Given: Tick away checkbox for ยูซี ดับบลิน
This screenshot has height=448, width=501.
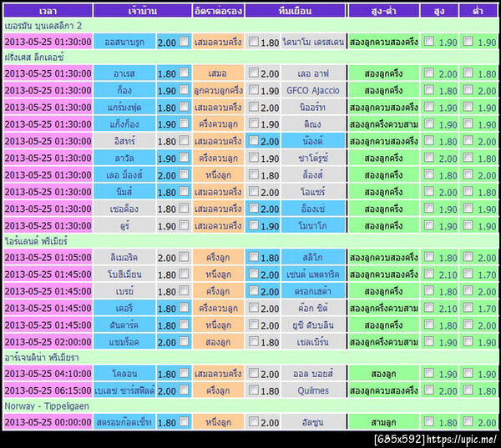Looking at the screenshot, I should 254,325.
